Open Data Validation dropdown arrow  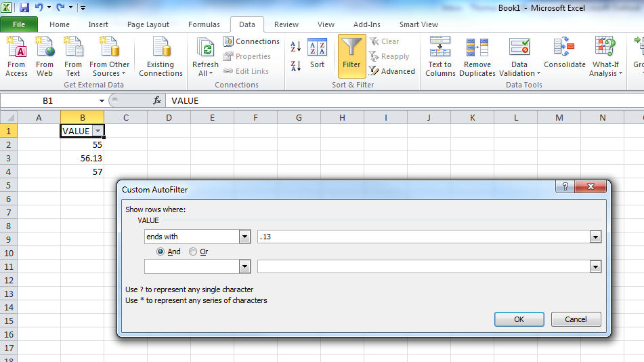(538, 74)
